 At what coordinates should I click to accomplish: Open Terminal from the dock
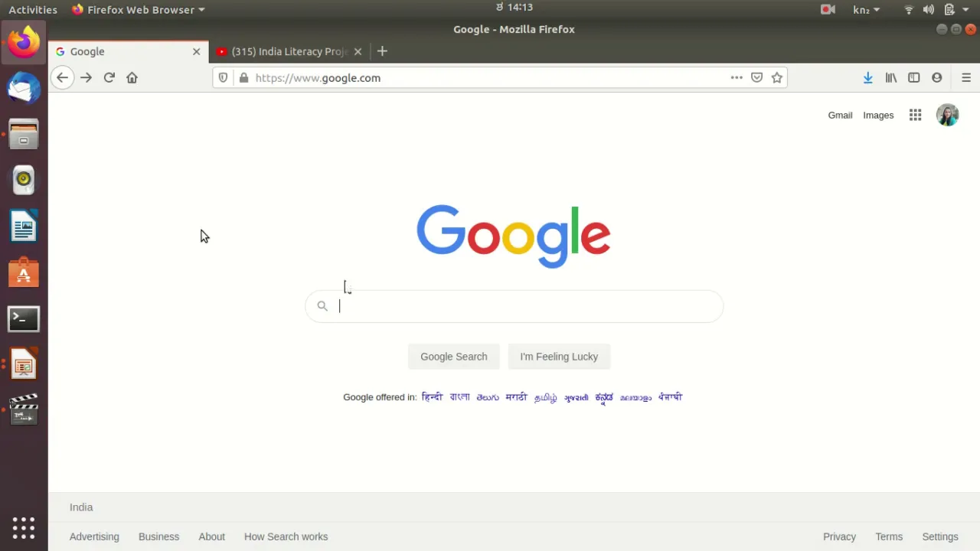(24, 318)
